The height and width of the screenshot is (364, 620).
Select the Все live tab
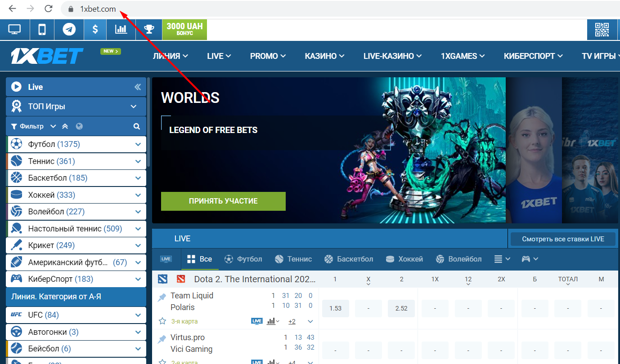tap(199, 259)
